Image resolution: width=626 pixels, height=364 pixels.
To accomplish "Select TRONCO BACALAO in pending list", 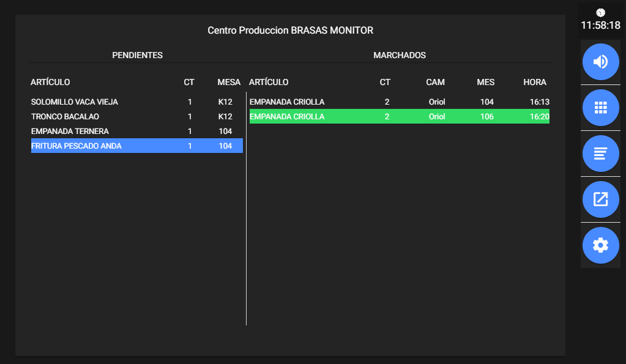I will point(65,116).
